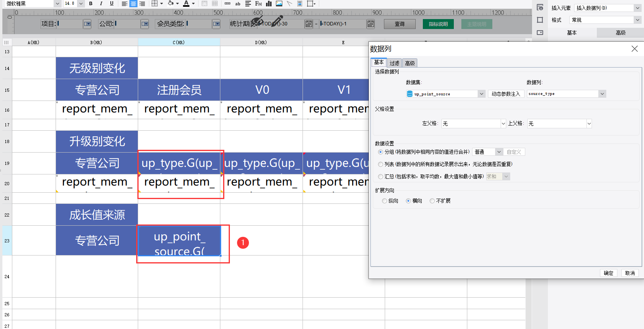Select the 分组 group radio option

coord(381,152)
